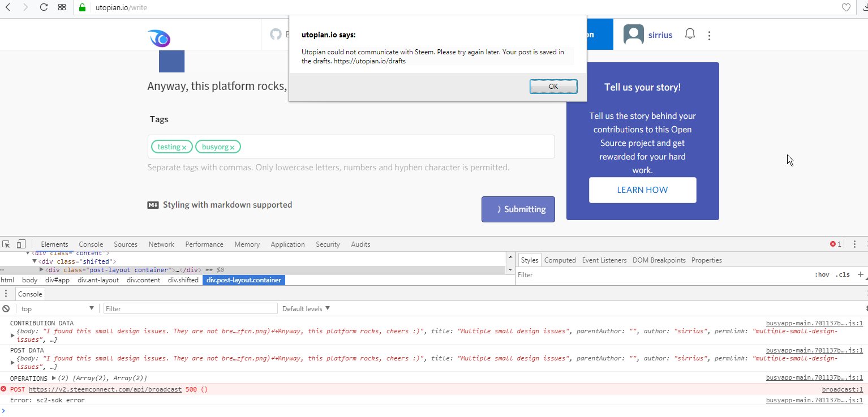Viewport: 868px width, 417px height.
Task: Select the Computed pane tab
Action: pos(560,260)
